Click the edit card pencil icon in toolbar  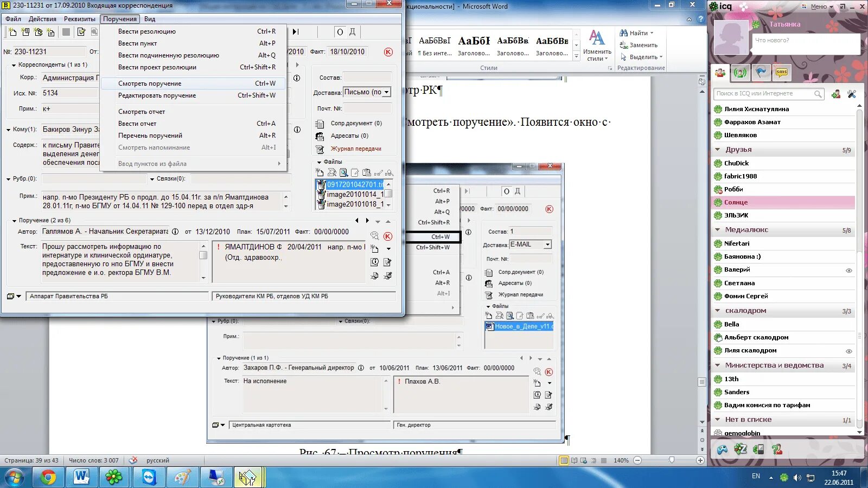tap(81, 32)
